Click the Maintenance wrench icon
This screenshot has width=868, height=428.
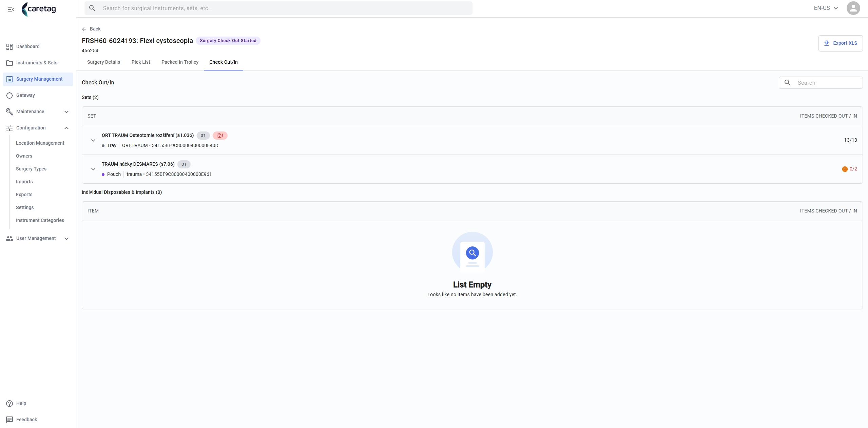(9, 112)
